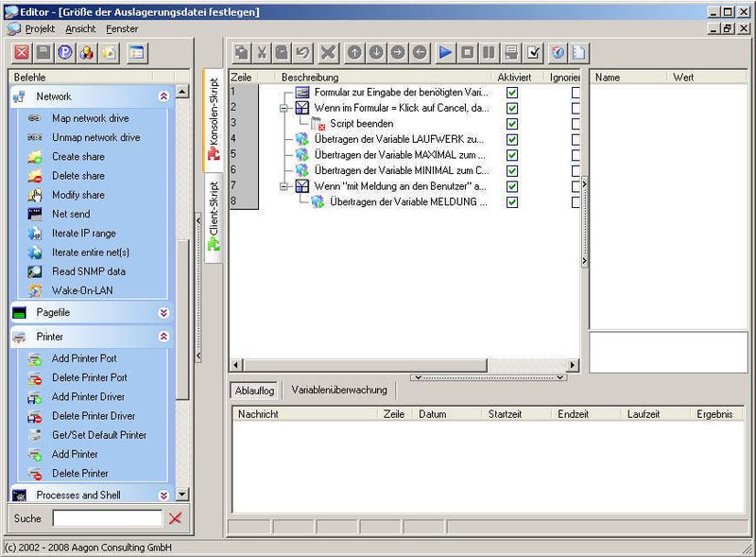Screen dimensions: 756x557
Task: Click the colored balls icon in left toolbar
Action: pos(87,53)
